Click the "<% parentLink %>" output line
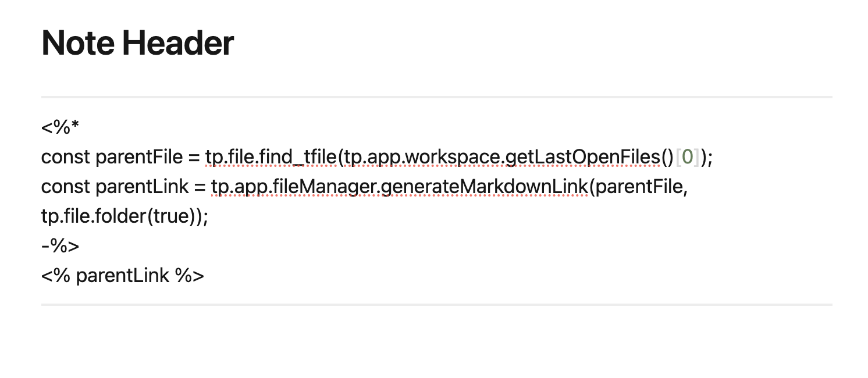This screenshot has width=868, height=378. coord(123,276)
